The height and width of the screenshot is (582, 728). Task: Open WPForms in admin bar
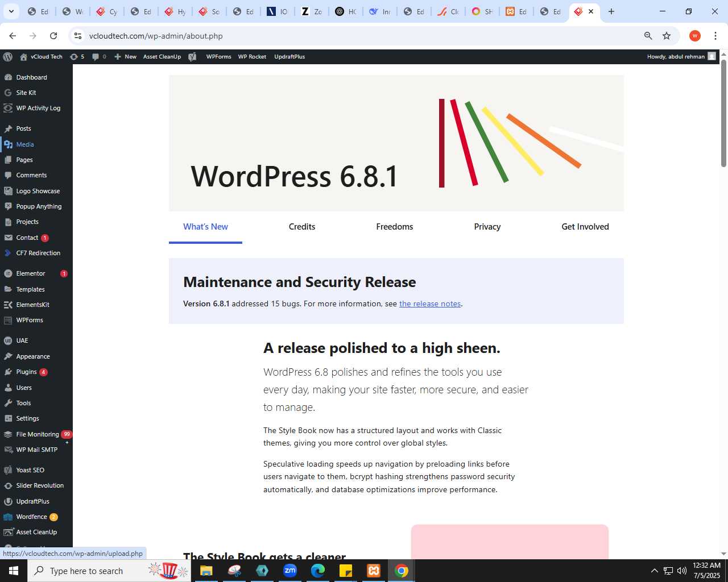(x=218, y=57)
